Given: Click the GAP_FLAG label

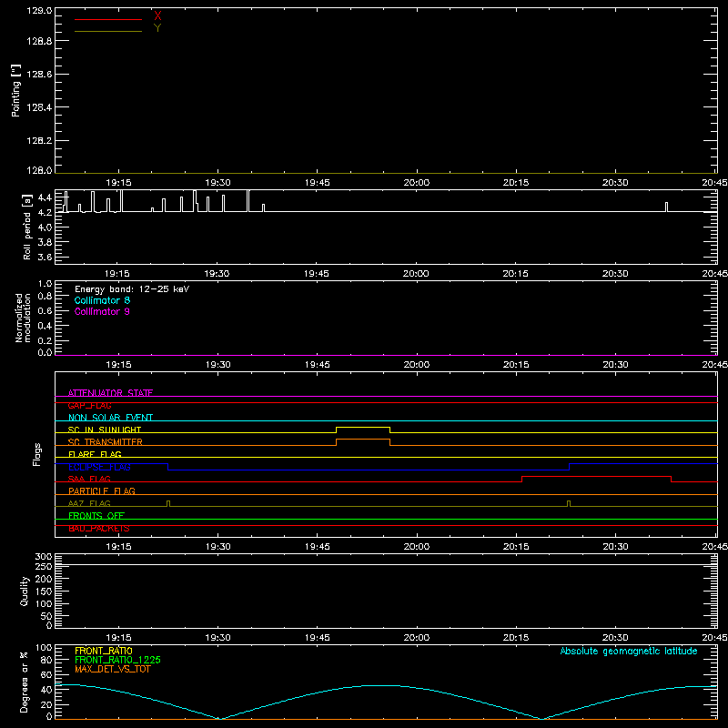Looking at the screenshot, I should pos(89,405).
